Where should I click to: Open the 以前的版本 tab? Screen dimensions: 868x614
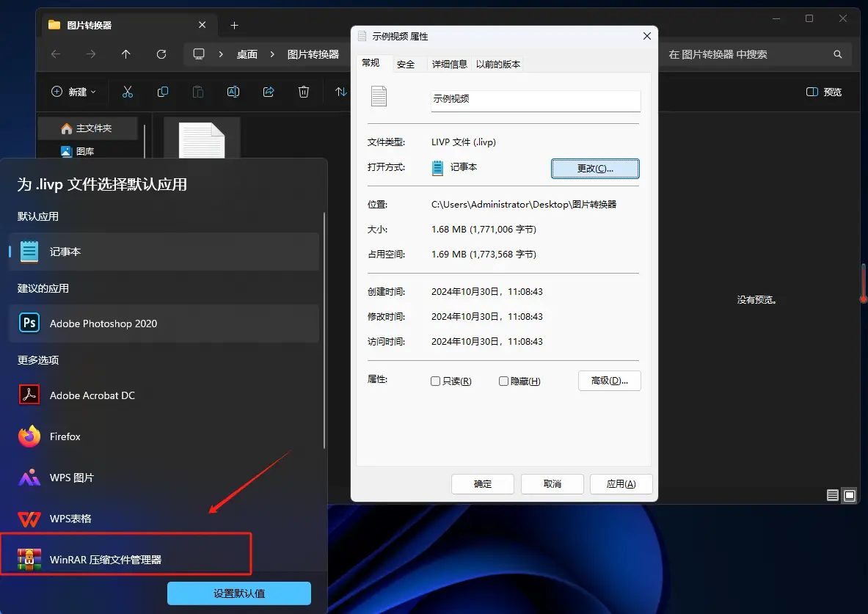coord(497,64)
